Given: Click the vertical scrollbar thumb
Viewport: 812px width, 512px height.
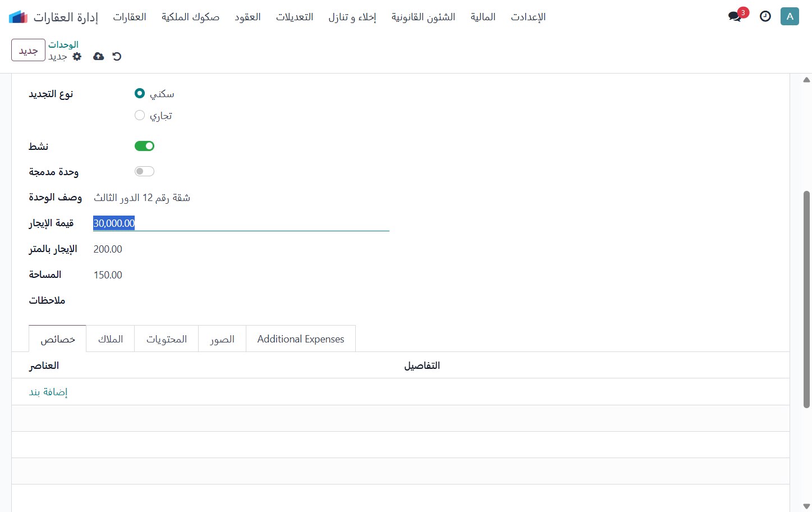Looking at the screenshot, I should coord(806,299).
